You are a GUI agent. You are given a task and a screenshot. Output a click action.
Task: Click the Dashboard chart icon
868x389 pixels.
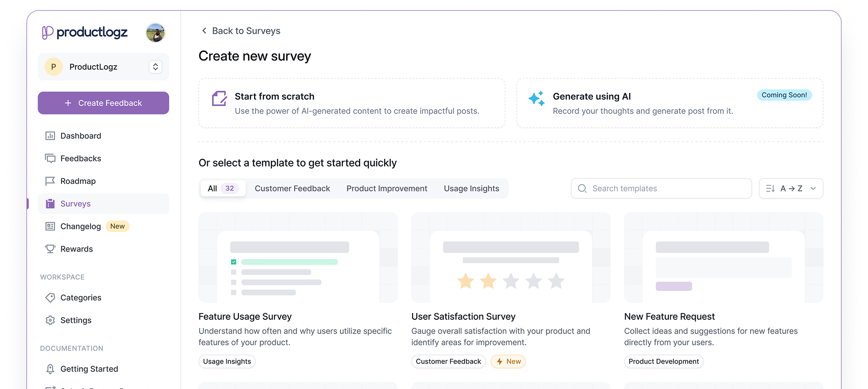50,136
